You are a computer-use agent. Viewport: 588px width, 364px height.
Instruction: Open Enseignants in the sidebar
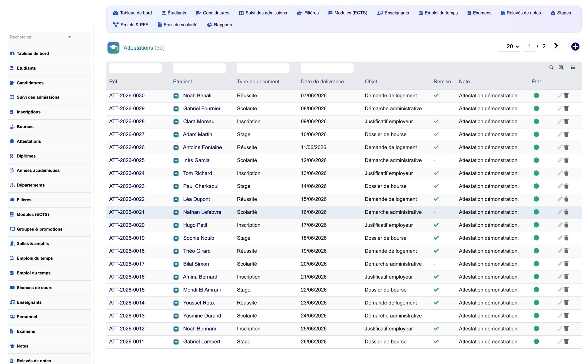[x=29, y=302]
